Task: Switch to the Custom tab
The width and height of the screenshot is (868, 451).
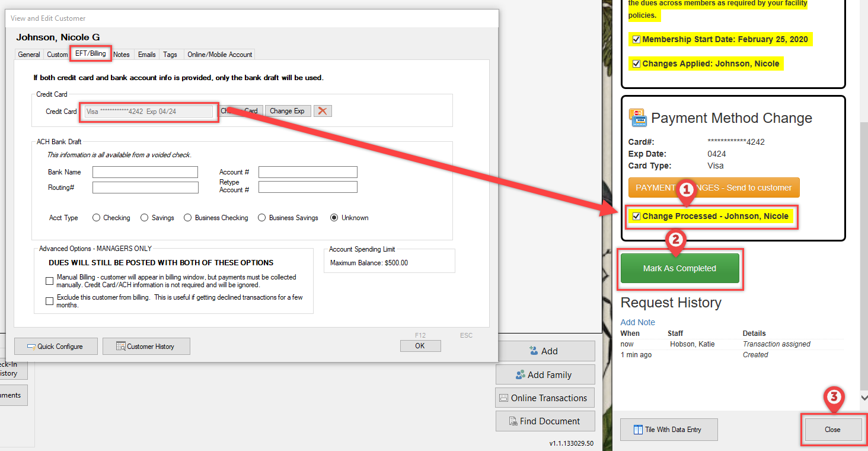Action: point(58,54)
